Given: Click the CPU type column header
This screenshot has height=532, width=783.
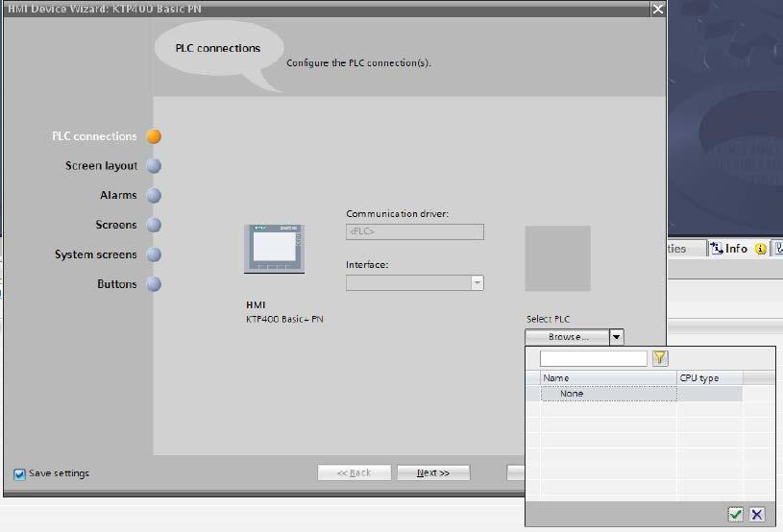Looking at the screenshot, I should click(710, 377).
